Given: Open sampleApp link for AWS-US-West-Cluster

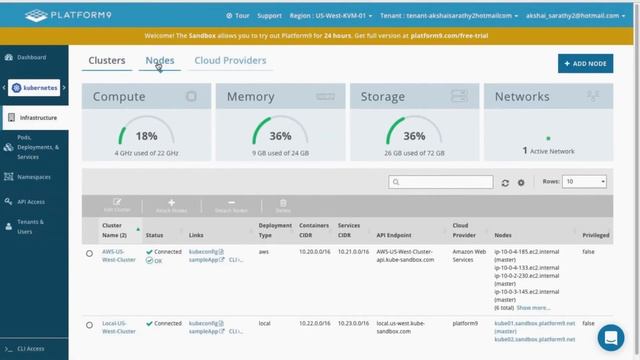Looking at the screenshot, I should 207,260.
